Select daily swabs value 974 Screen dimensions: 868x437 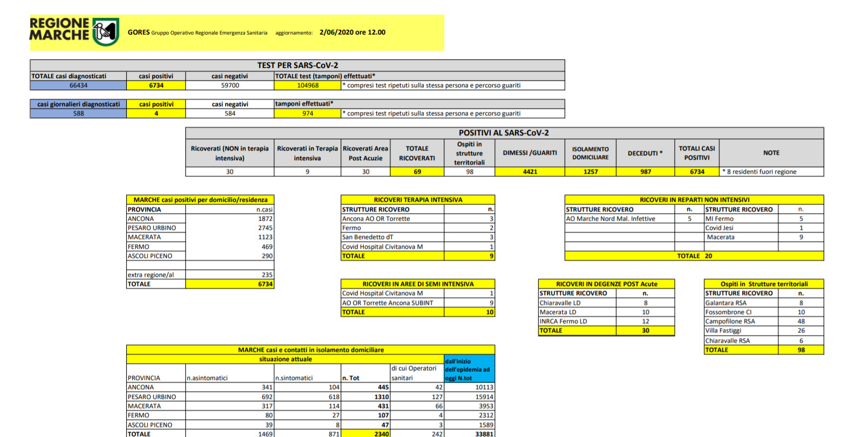tap(308, 113)
